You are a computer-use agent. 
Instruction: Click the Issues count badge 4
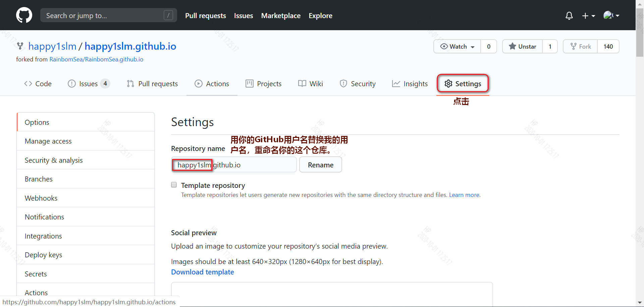(105, 84)
